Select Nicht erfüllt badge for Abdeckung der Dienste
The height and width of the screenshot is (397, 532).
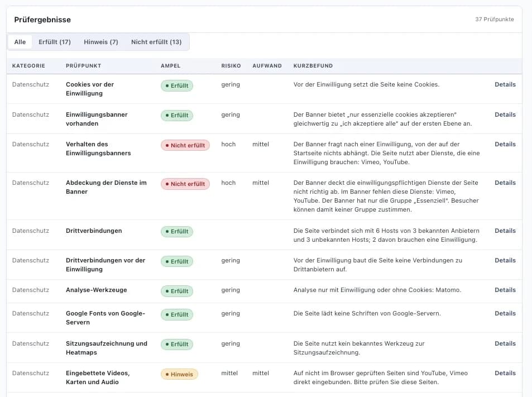[185, 184]
